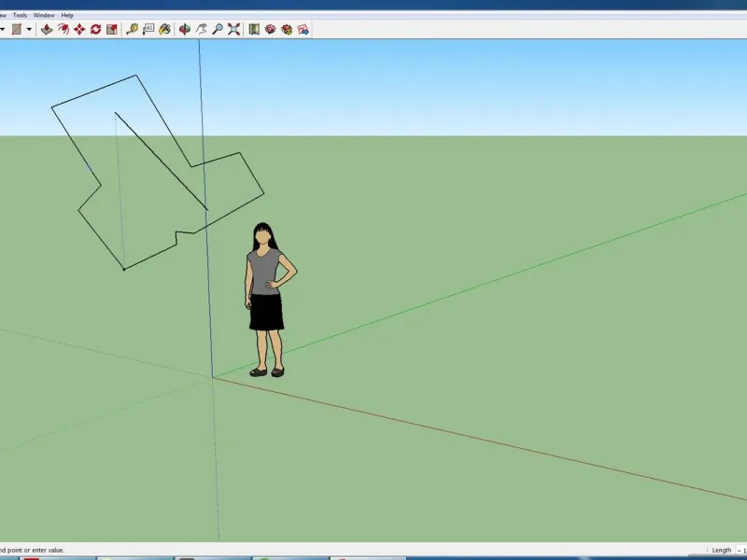Image resolution: width=747 pixels, height=560 pixels.
Task: Open the shape tool dropdown arrow
Action: (x=29, y=30)
